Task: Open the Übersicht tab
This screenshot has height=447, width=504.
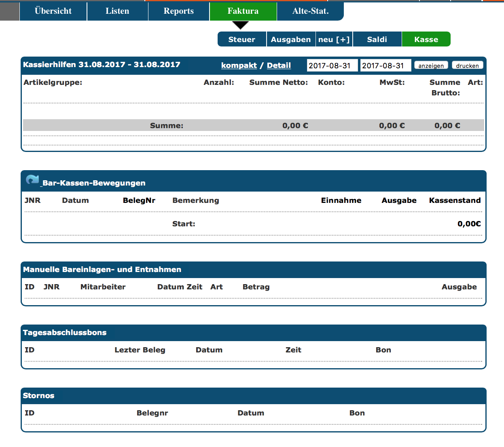Action: (x=53, y=11)
